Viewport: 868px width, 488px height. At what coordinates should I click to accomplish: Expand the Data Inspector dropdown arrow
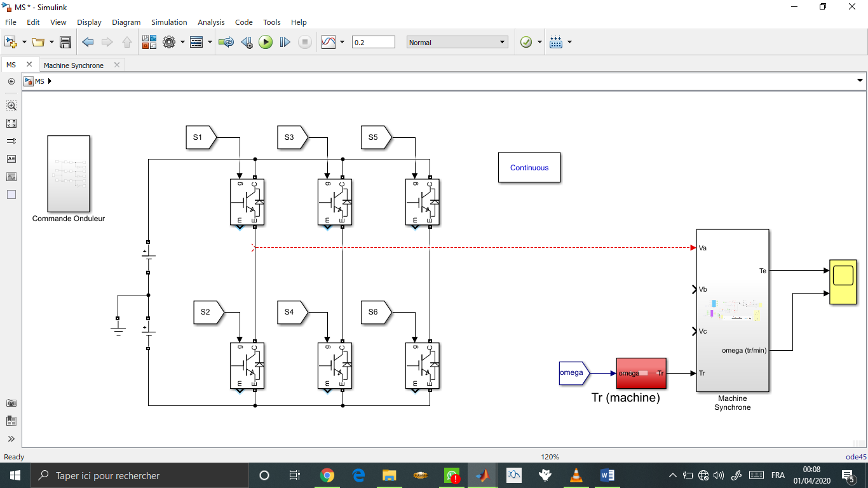342,43
